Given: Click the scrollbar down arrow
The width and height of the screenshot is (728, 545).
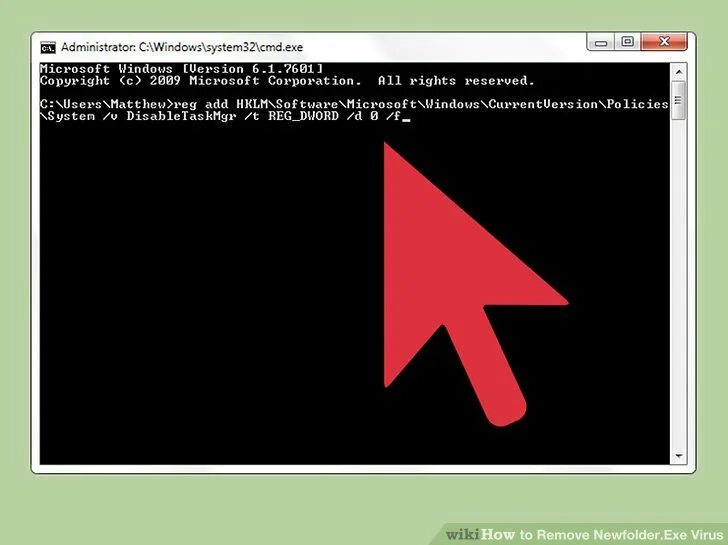Looking at the screenshot, I should click(x=679, y=456).
